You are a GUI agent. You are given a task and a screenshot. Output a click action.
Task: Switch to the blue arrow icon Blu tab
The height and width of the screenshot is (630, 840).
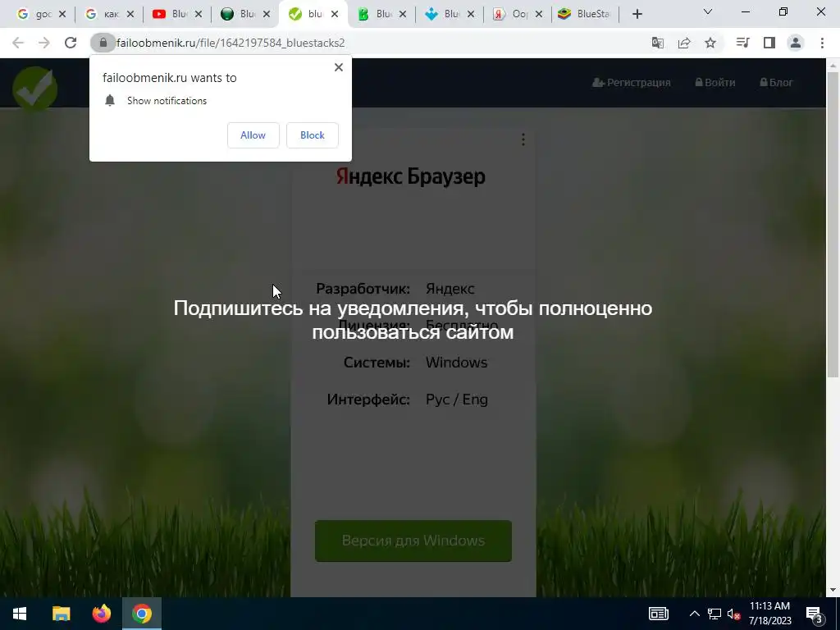click(x=445, y=15)
